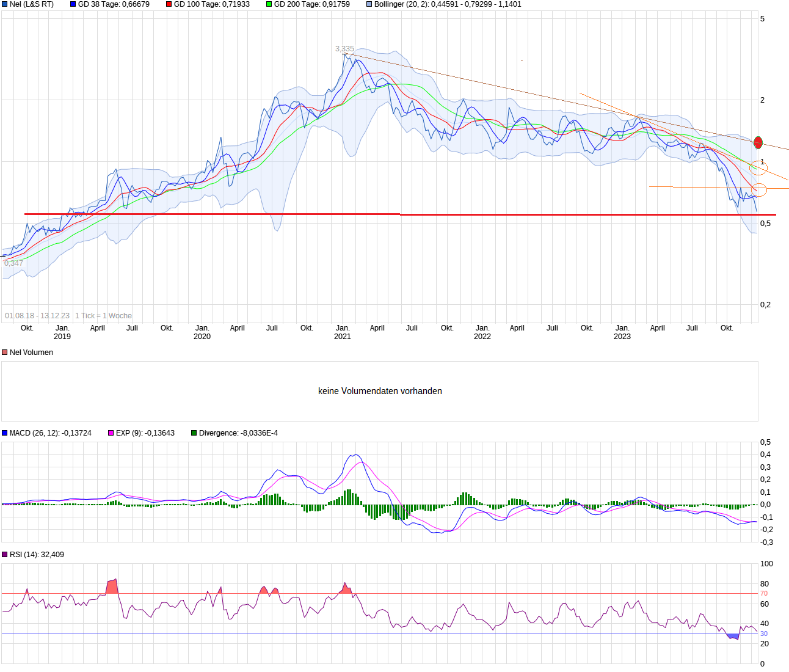Click the lower orange circle on the red line
This screenshot has height=672, width=789.
point(758,189)
